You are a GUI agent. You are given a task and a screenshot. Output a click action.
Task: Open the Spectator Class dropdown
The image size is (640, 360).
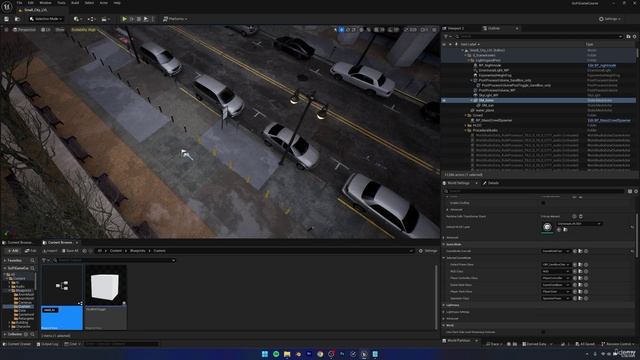(x=556, y=298)
